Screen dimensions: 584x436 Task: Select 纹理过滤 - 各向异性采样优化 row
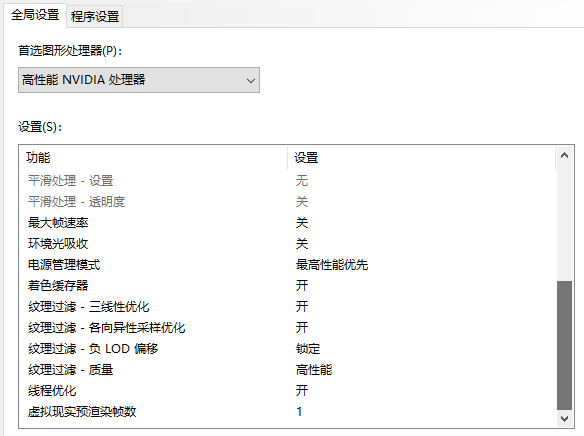click(287, 328)
